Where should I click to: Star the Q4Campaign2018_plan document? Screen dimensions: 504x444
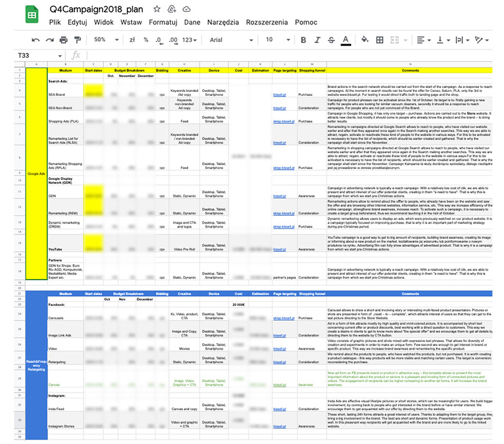click(157, 10)
